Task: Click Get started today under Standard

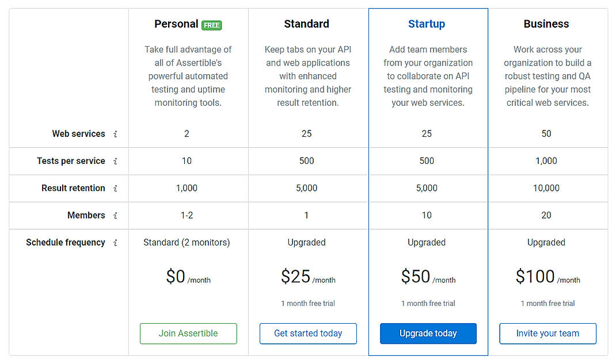Action: point(308,334)
